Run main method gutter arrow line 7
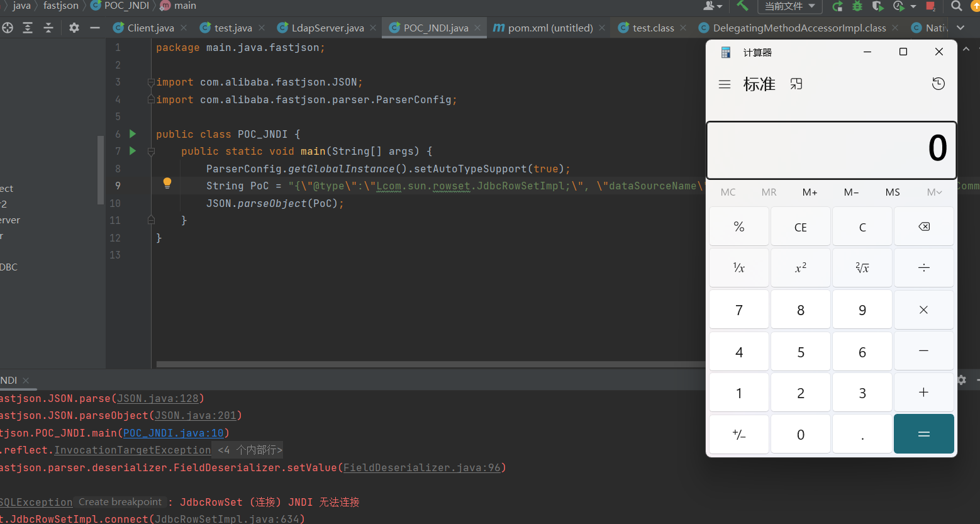Viewport: 980px width, 524px height. coord(133,151)
